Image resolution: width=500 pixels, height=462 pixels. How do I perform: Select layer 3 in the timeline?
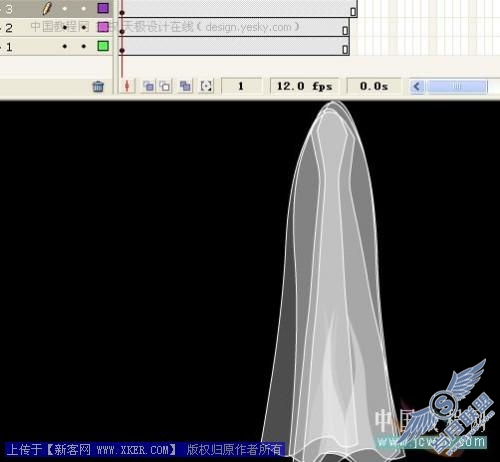pyautogui.click(x=56, y=8)
